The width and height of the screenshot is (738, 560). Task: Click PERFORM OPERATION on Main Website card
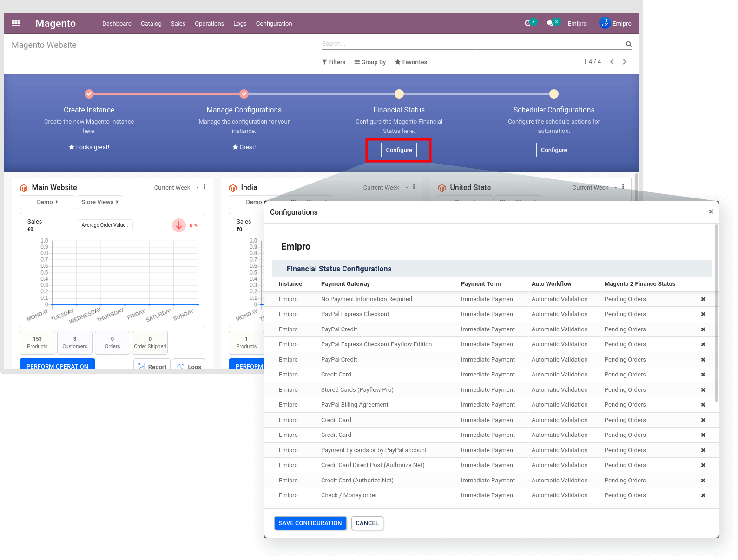(x=57, y=365)
